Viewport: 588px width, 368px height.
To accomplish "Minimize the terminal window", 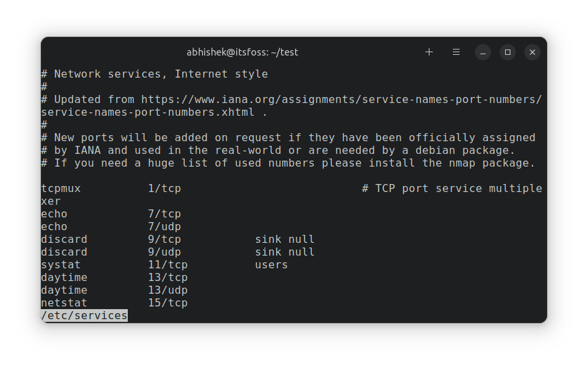I will point(483,52).
